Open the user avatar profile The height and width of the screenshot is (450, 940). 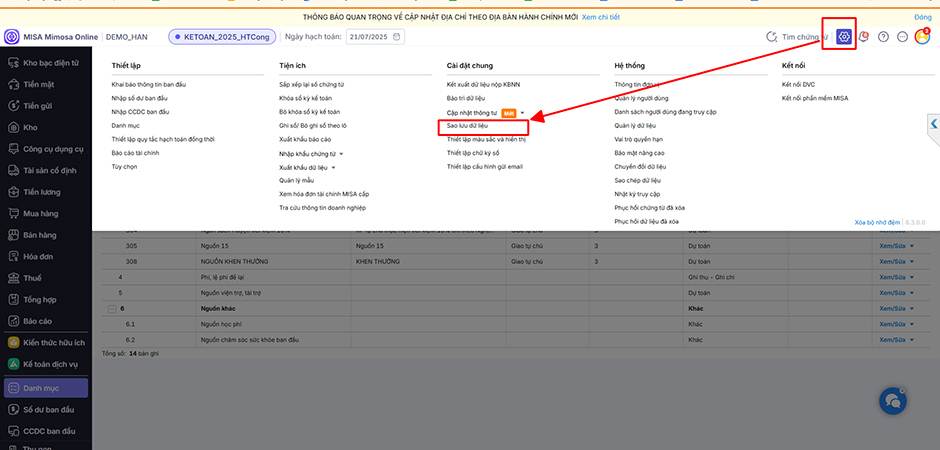click(x=922, y=37)
